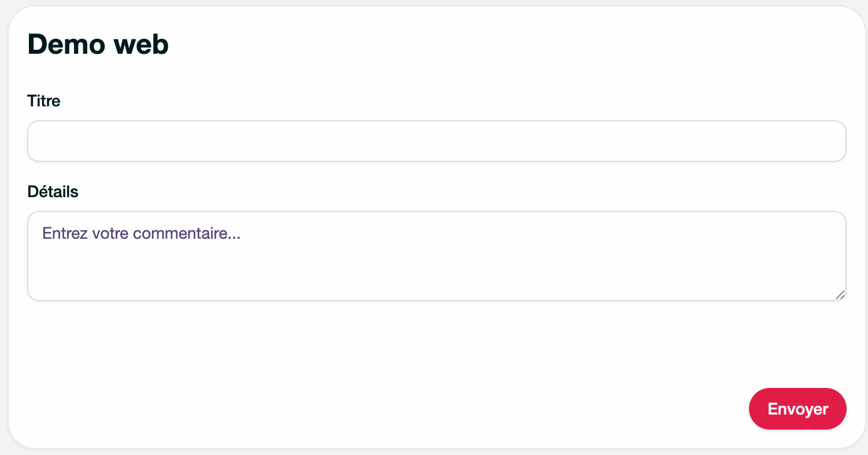Click the Demo web heading
The width and height of the screenshot is (868, 455).
(98, 45)
